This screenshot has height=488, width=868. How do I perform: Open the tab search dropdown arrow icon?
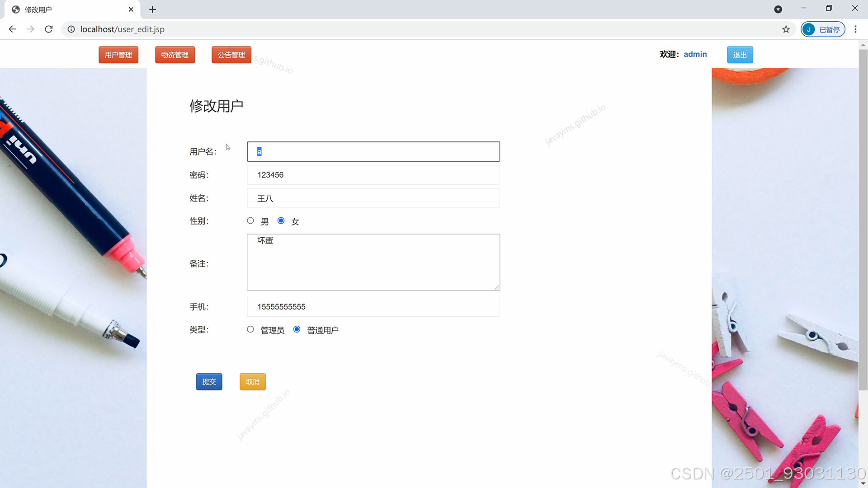[x=778, y=9]
